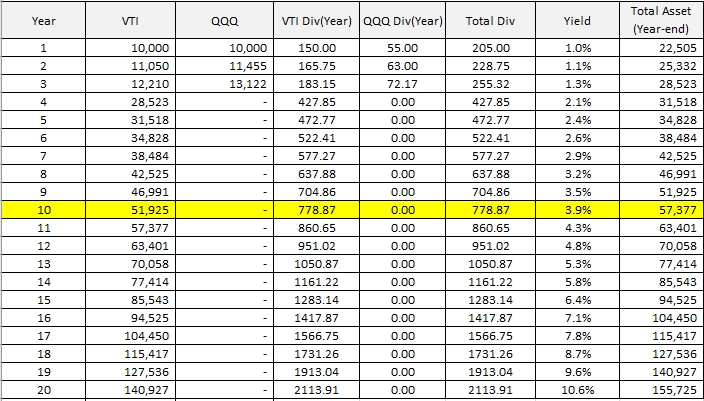Select 38,484 in the VTI column
Image resolution: width=704 pixels, height=401 pixels.
130,156
